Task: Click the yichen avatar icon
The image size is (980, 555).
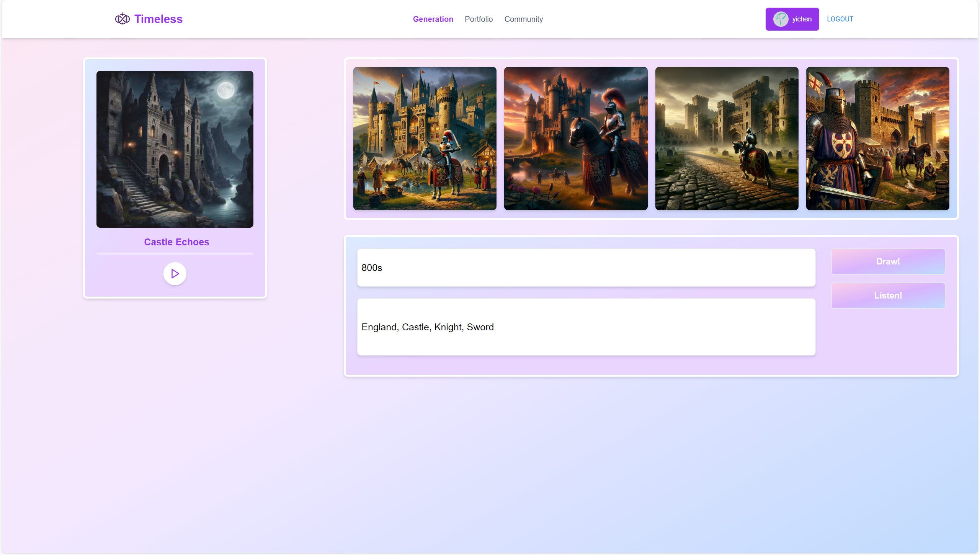Action: pos(781,19)
